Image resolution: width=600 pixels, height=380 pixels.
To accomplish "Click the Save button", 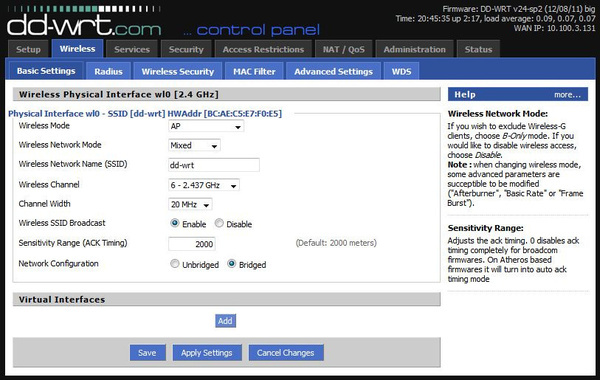I will tap(147, 353).
